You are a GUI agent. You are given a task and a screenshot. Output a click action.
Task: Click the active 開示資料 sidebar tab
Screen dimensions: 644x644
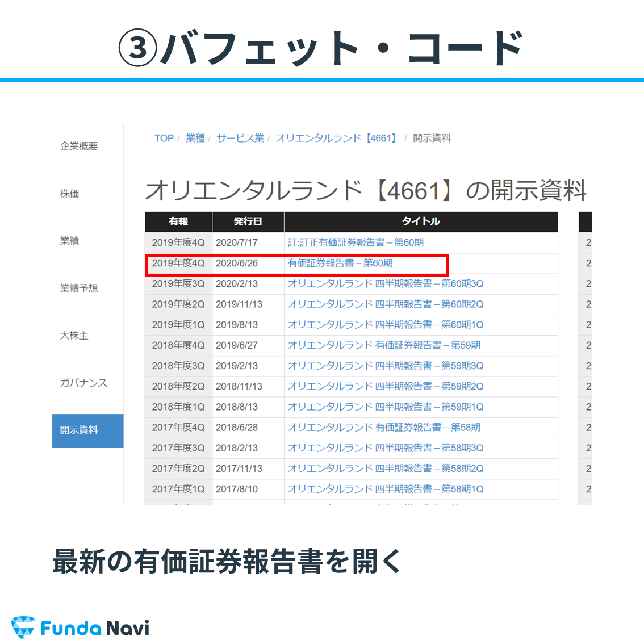click(x=87, y=430)
